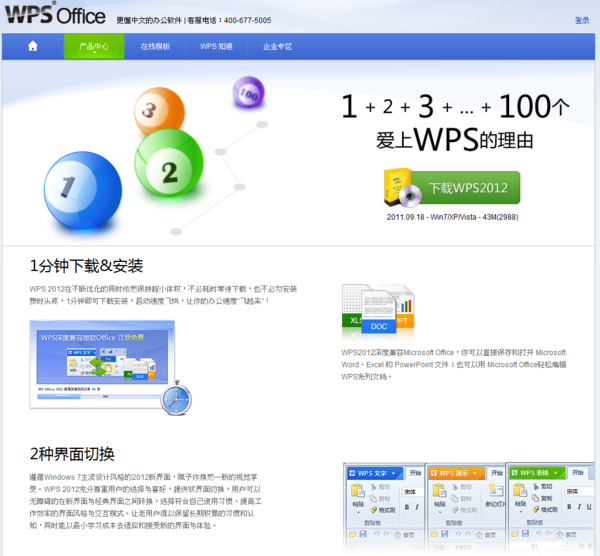Click the undo arrow in WPS 文字 toolbar
The width and height of the screenshot is (600, 556).
377,534
